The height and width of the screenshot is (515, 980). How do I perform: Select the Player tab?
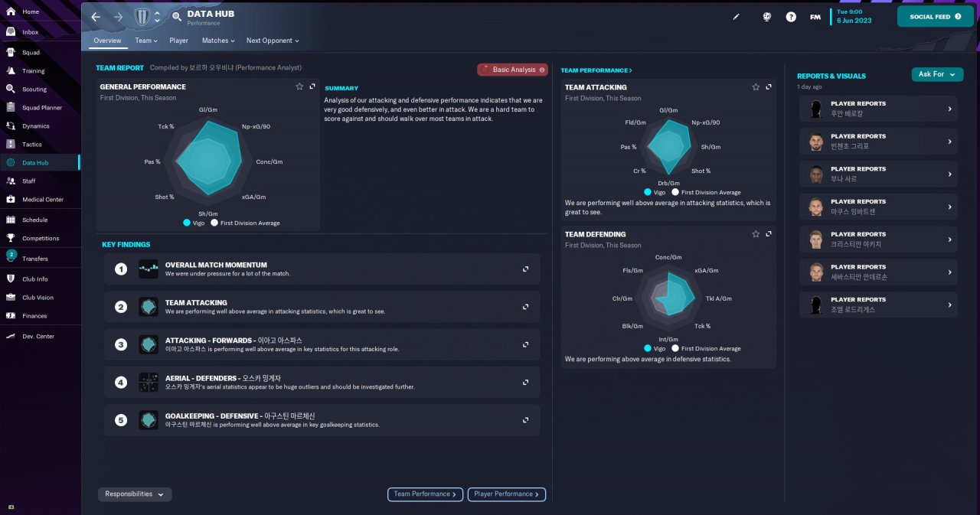[179, 41]
